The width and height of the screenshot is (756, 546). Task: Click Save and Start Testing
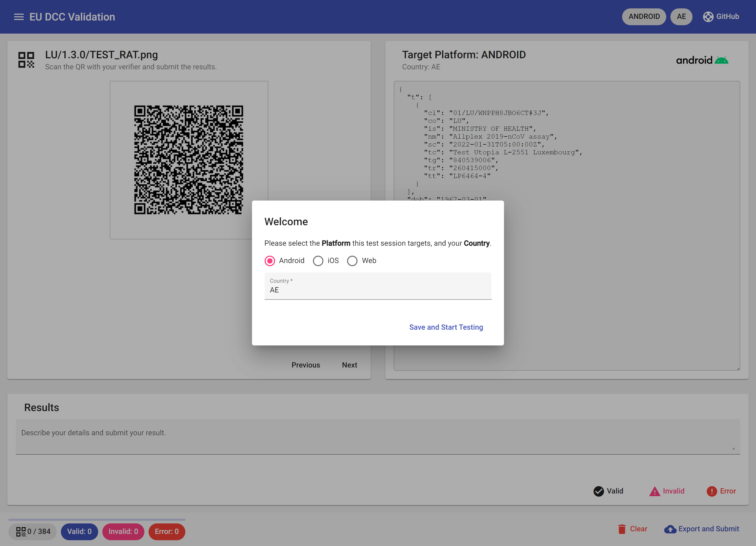(x=446, y=327)
